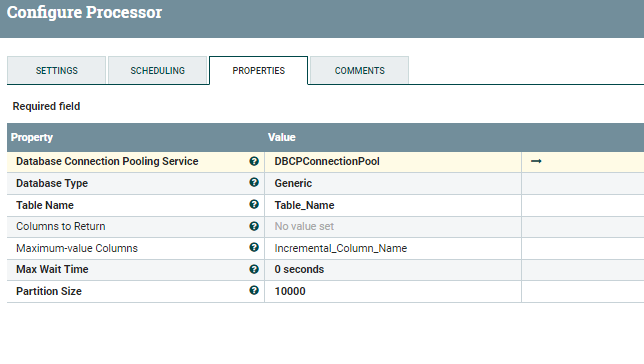The height and width of the screenshot is (364, 644).
Task: Click the Configure Processor title
Action: (x=84, y=12)
